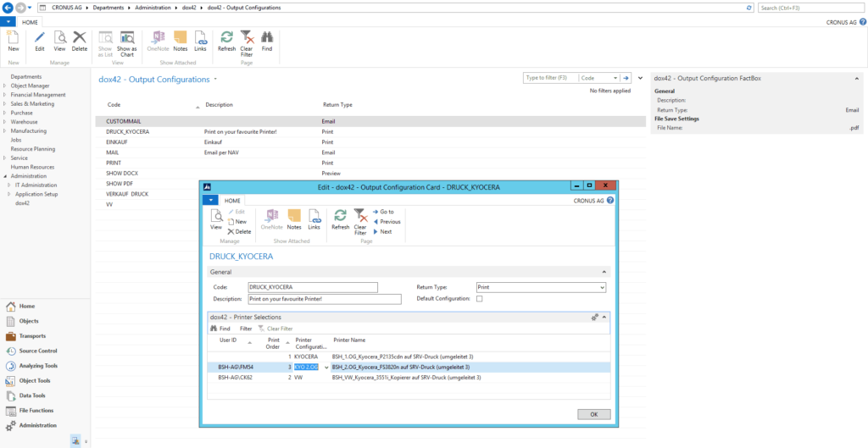Toggle the Default Configuration checkbox
Viewport: 868px width, 448px height.
tap(480, 298)
